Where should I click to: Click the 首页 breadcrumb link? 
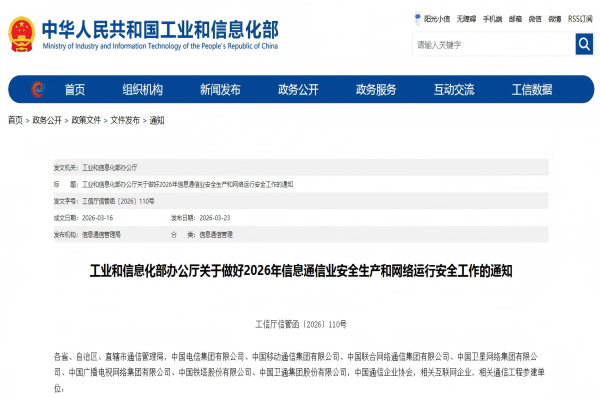pyautogui.click(x=15, y=120)
